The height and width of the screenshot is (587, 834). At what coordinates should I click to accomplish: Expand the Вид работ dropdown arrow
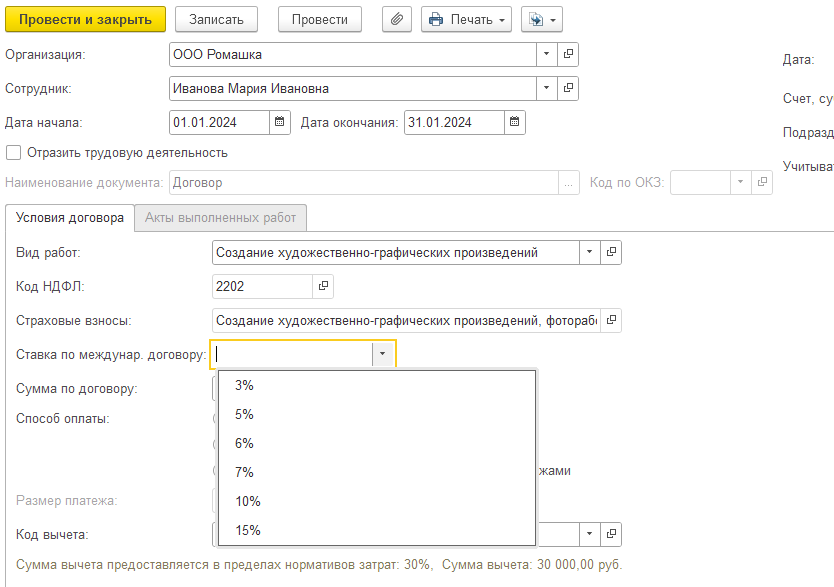[x=589, y=252]
